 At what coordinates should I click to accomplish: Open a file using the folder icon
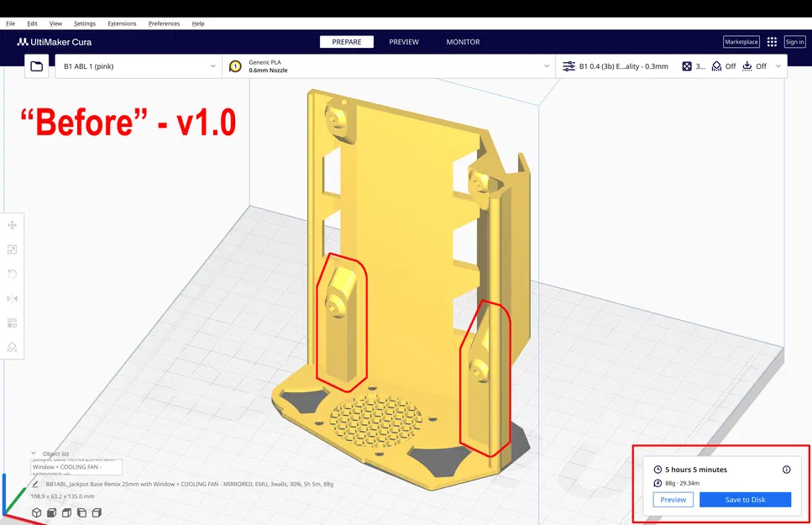(x=36, y=66)
